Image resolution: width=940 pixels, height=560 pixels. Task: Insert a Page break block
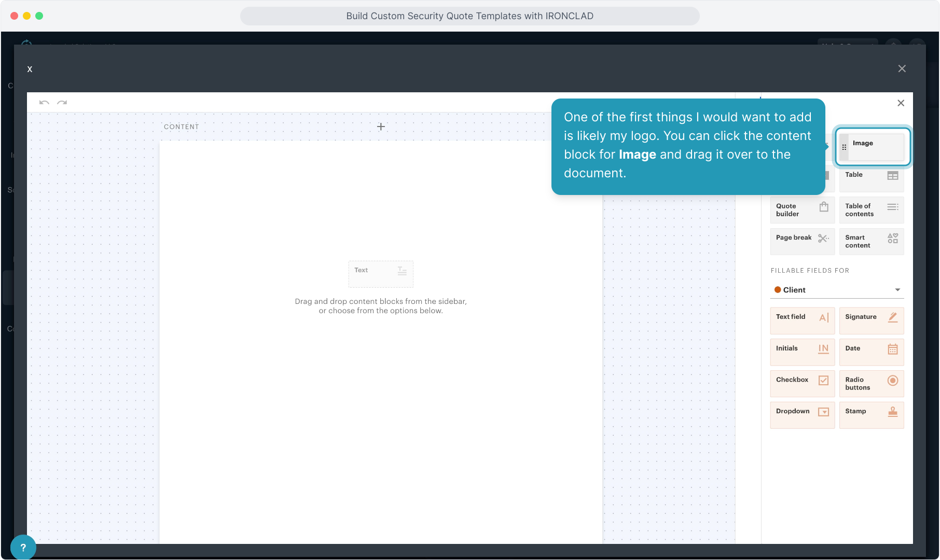coord(801,241)
